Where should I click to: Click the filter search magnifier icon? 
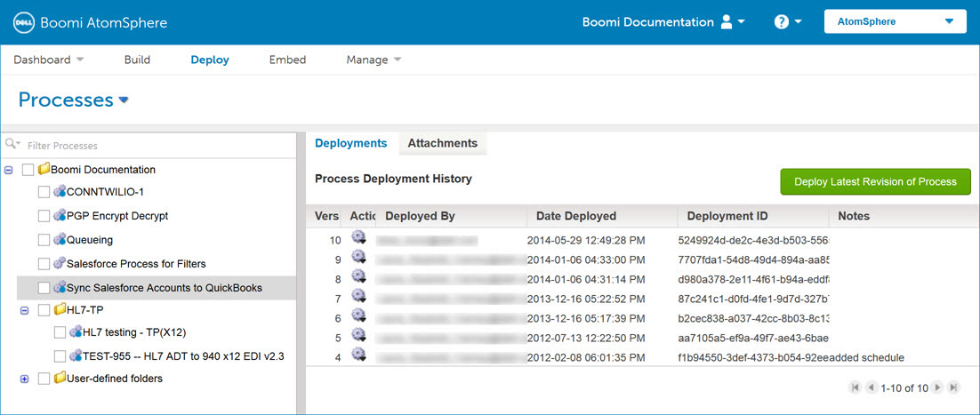(x=11, y=144)
